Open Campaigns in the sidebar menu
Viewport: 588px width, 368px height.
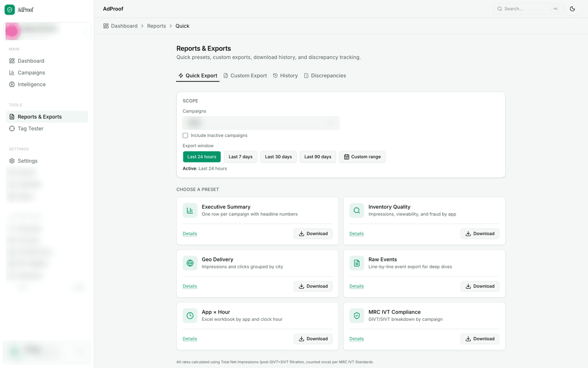tap(47, 73)
